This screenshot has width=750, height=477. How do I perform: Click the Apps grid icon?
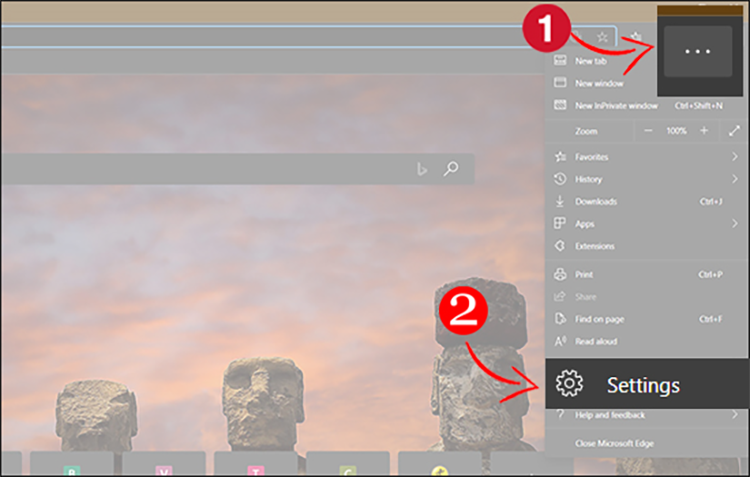560,223
